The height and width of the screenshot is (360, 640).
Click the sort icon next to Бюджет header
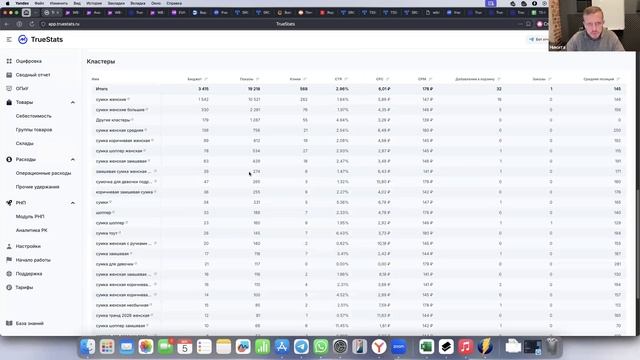coord(206,79)
